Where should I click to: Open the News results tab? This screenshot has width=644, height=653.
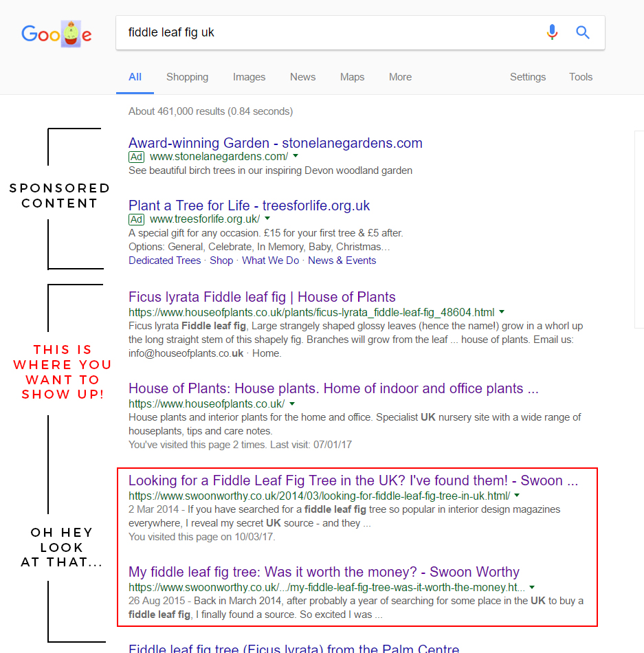[x=302, y=77]
